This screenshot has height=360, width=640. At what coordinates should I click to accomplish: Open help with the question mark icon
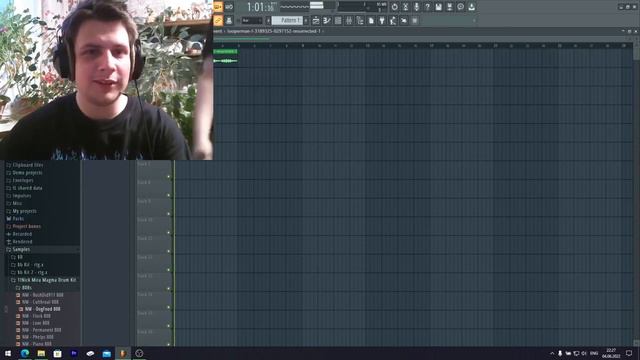pos(427,7)
